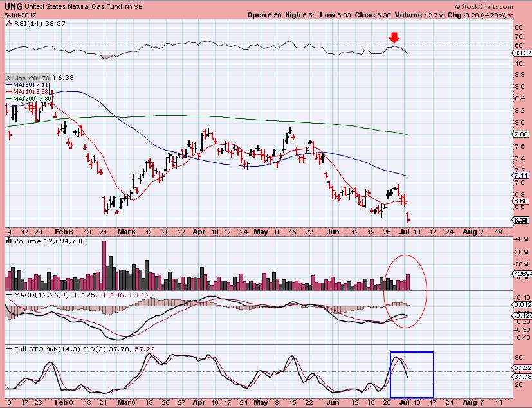Click the 'RSI(14) 33.37' indicator label

(x=39, y=23)
